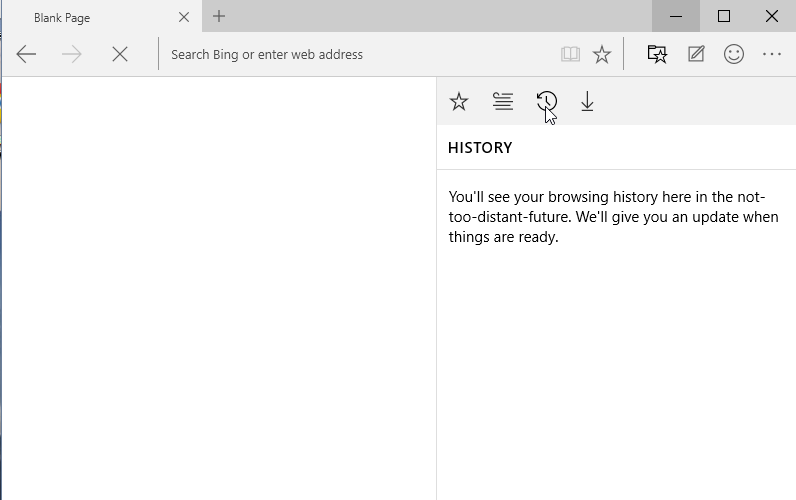
Task: View Downloads tab in Hub panel
Action: coord(588,102)
